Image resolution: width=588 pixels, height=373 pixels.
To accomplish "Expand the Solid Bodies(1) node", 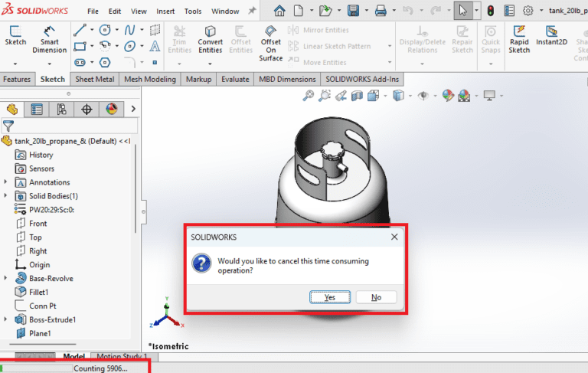I will point(5,195).
